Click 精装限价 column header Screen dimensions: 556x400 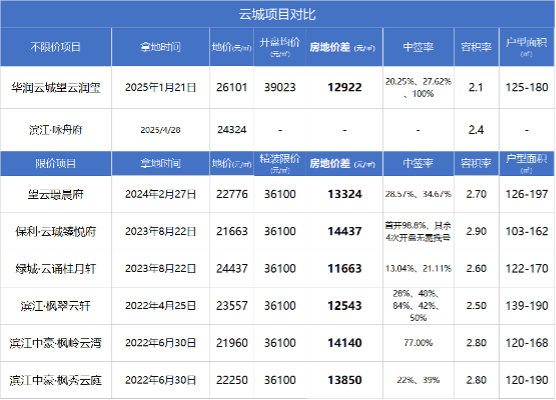click(x=280, y=163)
